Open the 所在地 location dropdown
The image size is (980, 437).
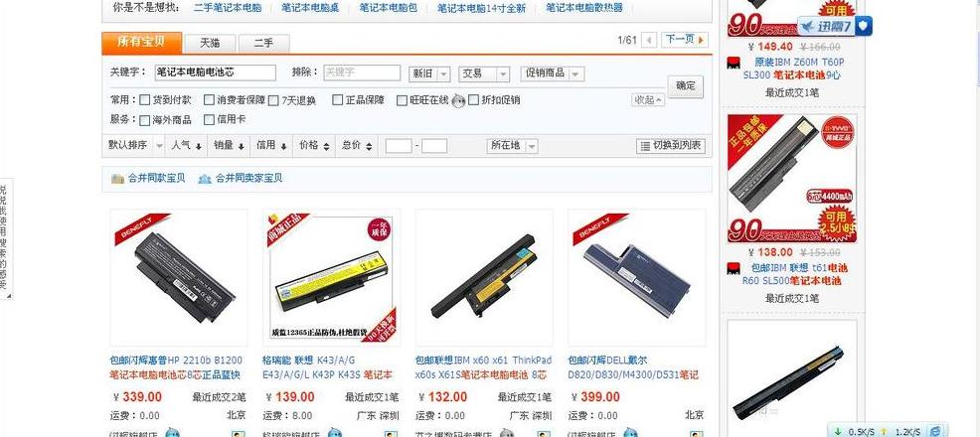pos(513,146)
